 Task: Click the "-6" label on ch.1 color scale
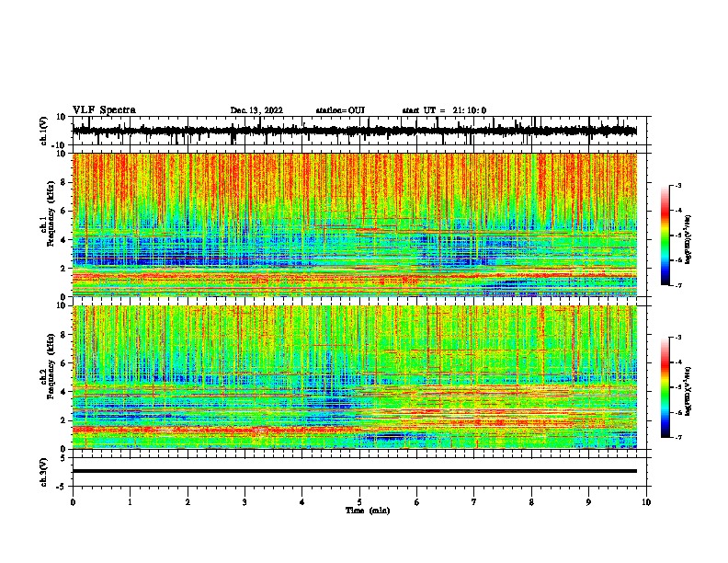(677, 260)
